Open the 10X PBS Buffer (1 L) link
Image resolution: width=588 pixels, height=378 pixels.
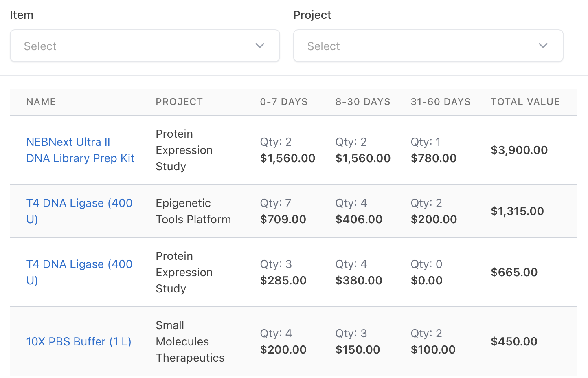(x=79, y=341)
